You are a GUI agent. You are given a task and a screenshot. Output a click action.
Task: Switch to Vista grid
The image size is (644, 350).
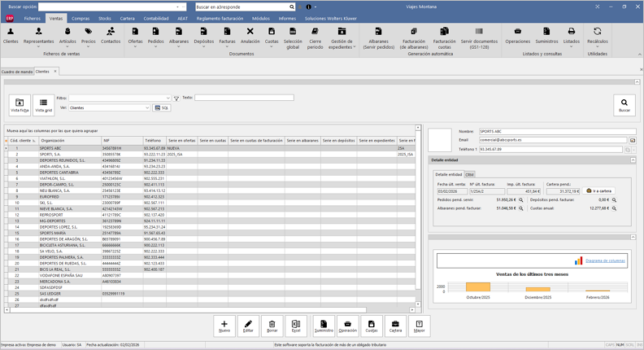44,105
